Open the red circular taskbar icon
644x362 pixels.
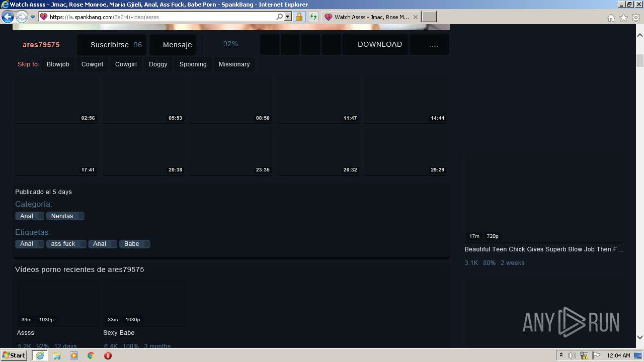(108, 355)
